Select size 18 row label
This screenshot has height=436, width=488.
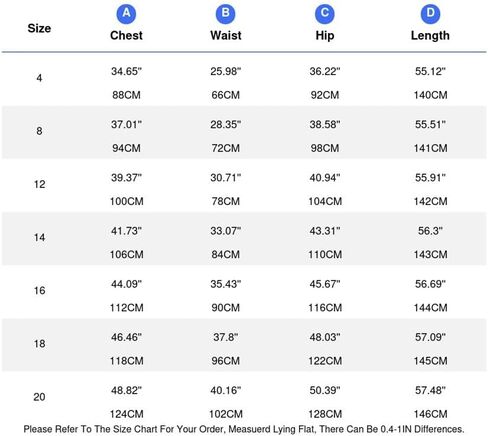click(x=39, y=344)
